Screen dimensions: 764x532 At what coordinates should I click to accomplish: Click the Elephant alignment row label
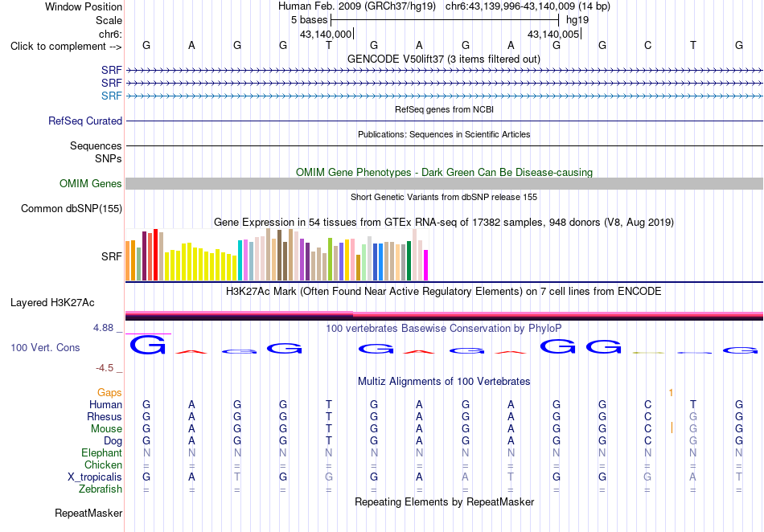pos(102,453)
